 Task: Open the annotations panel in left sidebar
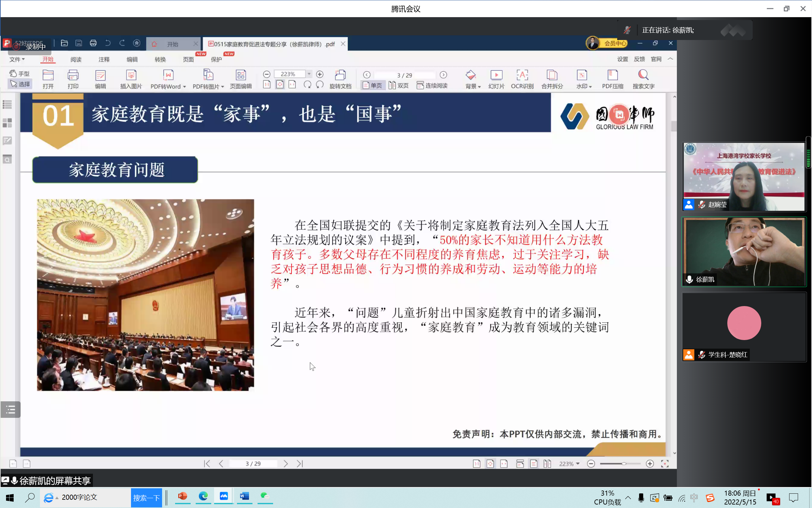7,140
